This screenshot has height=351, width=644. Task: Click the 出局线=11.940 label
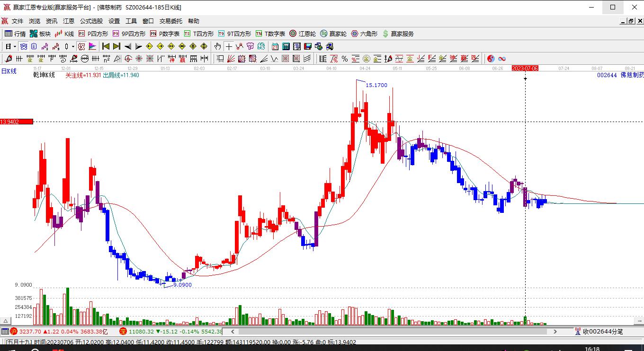pos(121,75)
